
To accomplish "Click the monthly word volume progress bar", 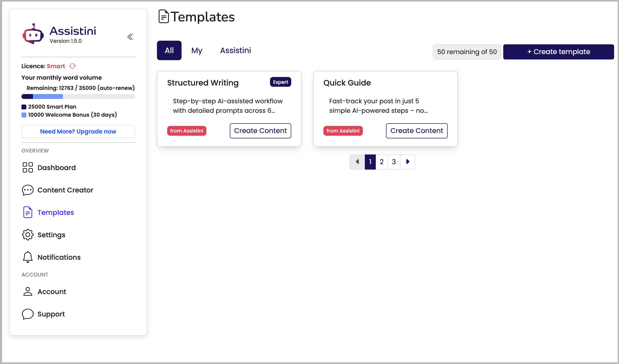I will (x=78, y=96).
